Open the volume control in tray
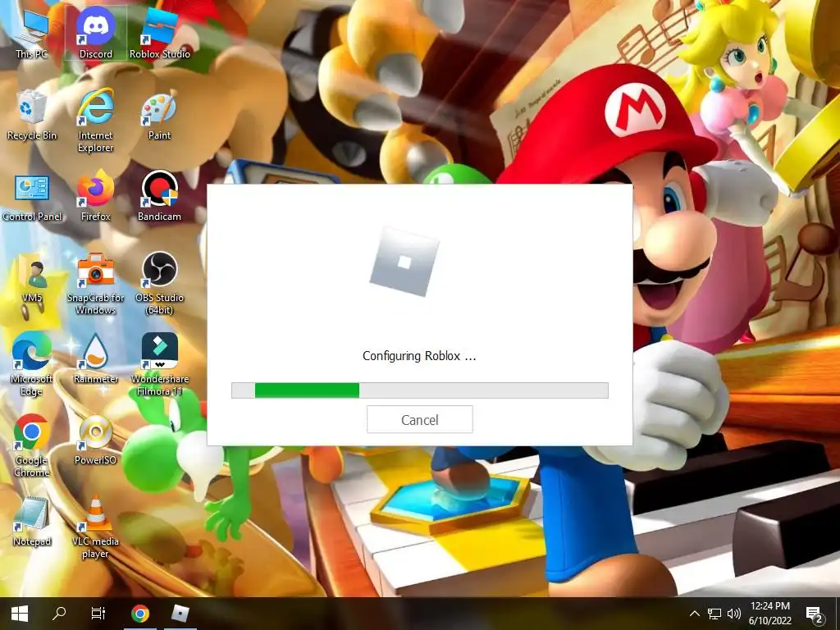840x630 pixels. click(734, 614)
